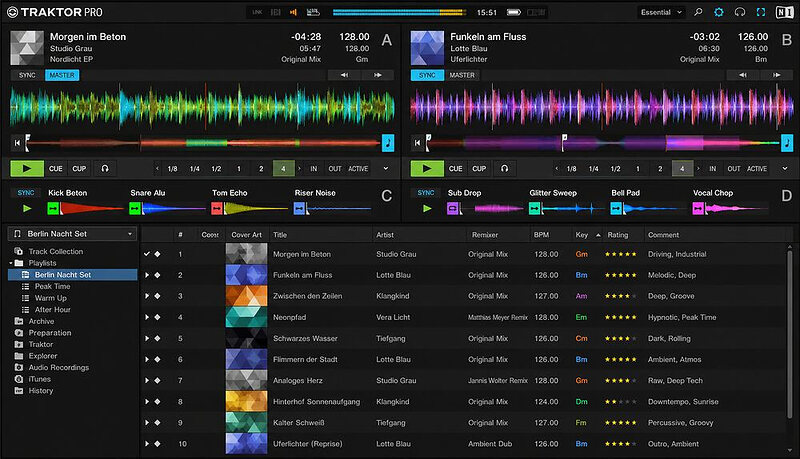Screen dimensions: 800x459
Task: Collapse the Playlists tree node
Action: click(x=11, y=263)
